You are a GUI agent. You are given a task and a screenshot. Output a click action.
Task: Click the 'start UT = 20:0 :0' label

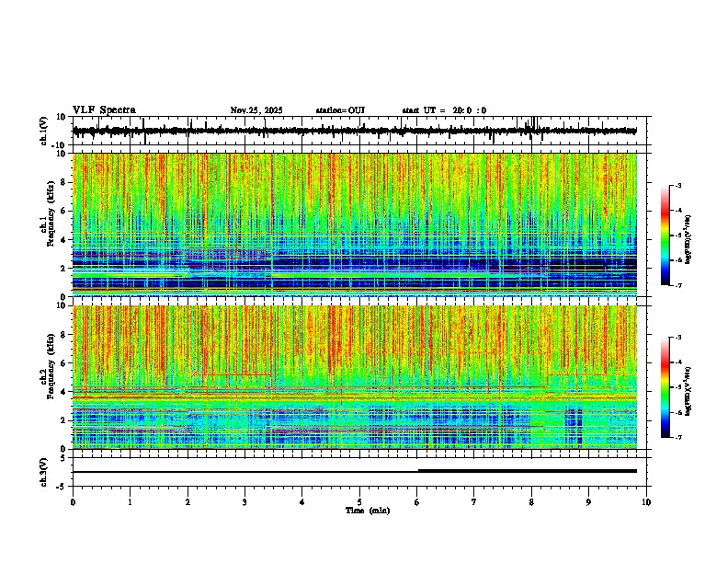tap(444, 110)
